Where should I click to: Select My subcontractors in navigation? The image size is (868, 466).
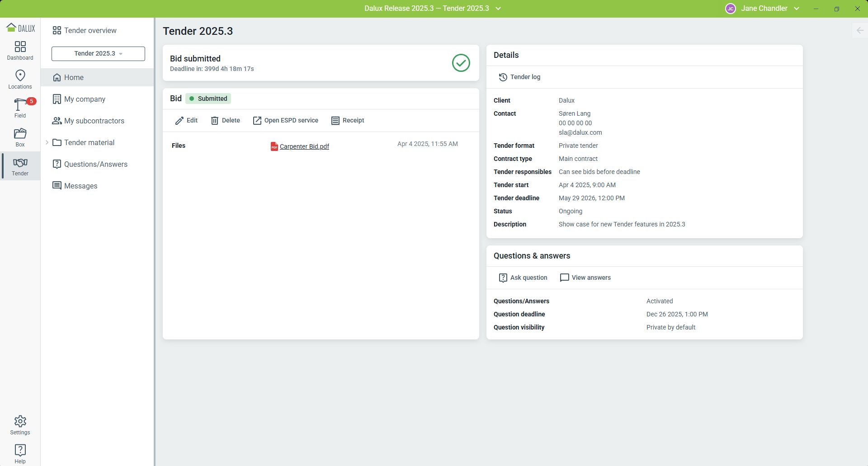tap(94, 121)
